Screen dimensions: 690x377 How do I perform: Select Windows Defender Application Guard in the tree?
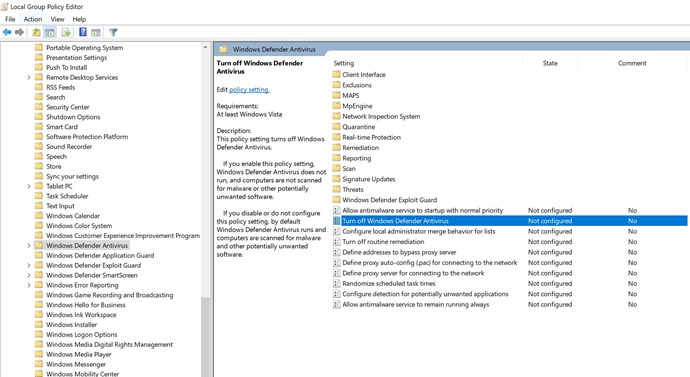[x=100, y=256]
